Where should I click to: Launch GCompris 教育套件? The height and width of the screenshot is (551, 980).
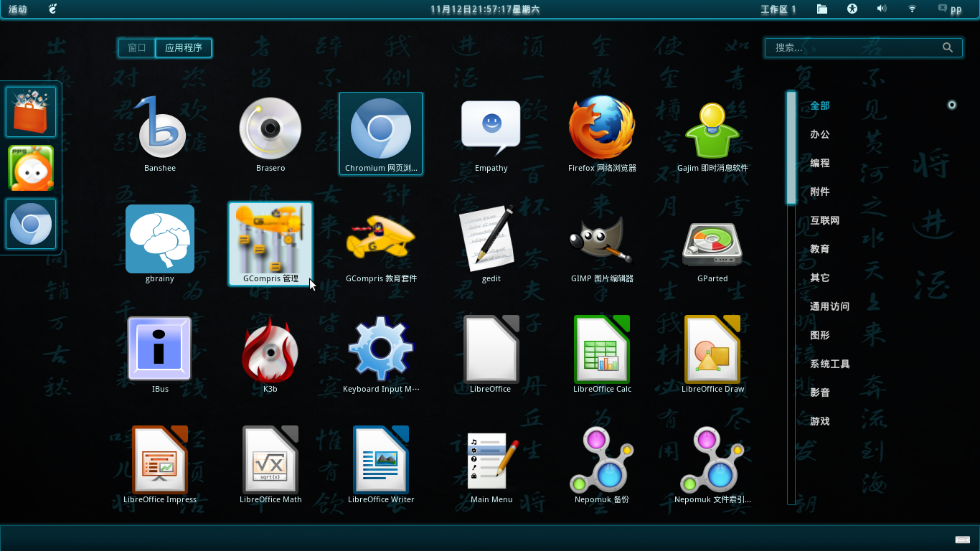pos(381,244)
